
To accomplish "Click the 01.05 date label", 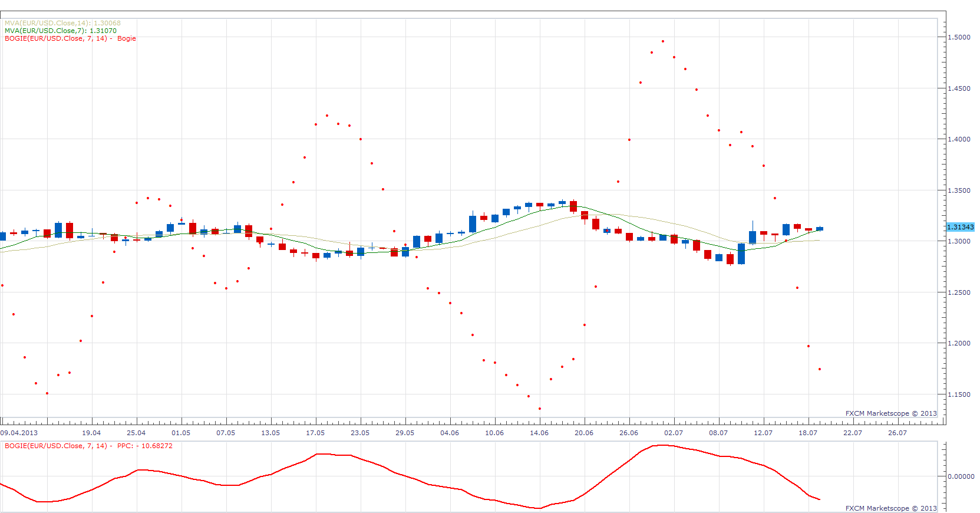I will [x=181, y=433].
